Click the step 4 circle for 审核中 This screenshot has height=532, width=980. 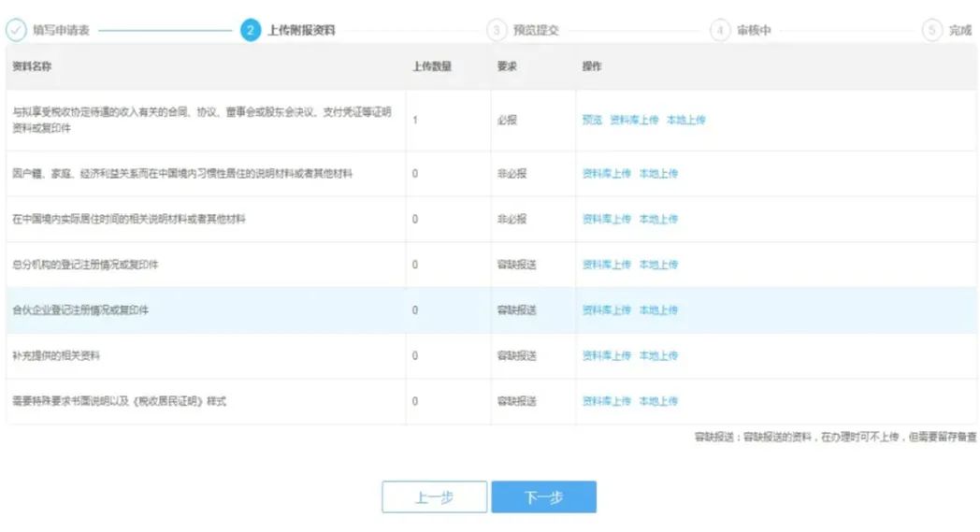click(x=720, y=30)
